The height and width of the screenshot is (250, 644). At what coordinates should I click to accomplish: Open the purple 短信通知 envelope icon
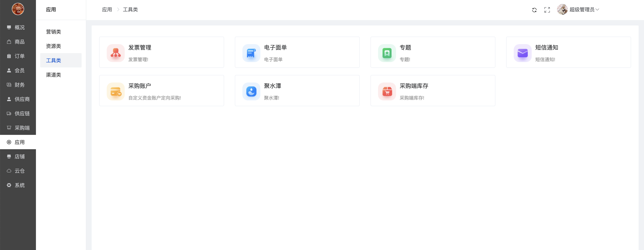tap(523, 53)
